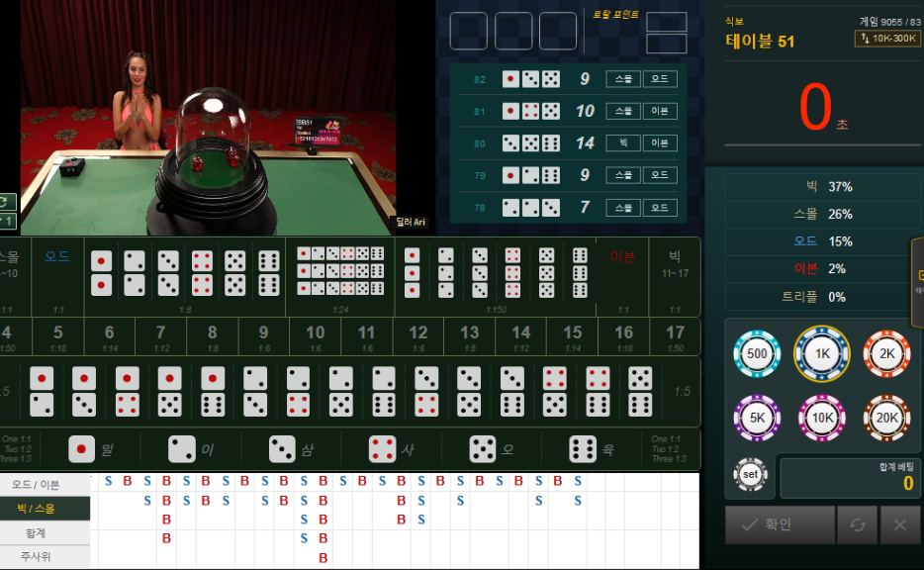
Task: Open the 주사위 roadmap tab
Action: click(37, 556)
